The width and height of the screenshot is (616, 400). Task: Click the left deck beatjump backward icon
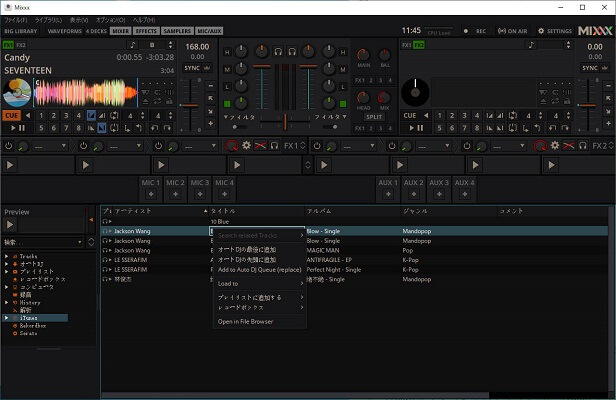pyautogui.click(x=155, y=128)
